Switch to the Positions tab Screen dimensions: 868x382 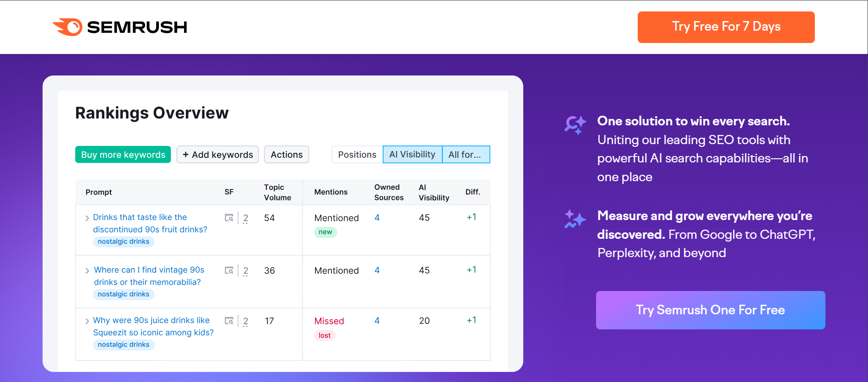[x=357, y=155]
